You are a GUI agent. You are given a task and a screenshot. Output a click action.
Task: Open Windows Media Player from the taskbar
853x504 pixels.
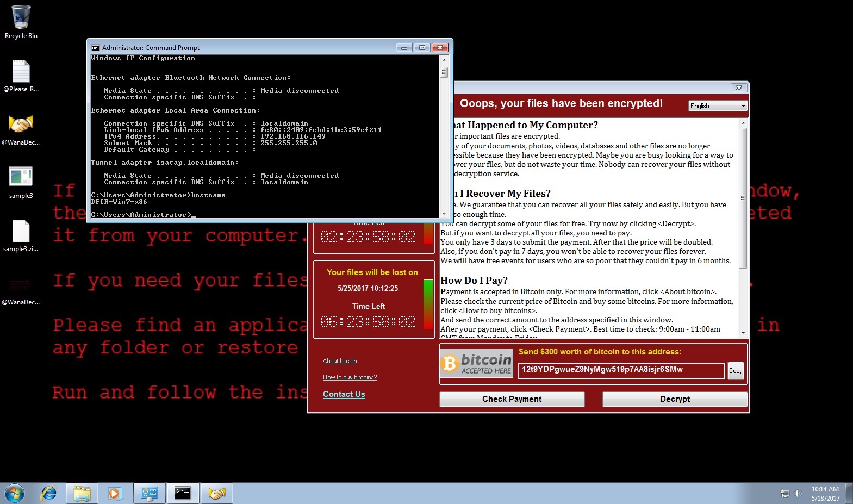[x=114, y=494]
